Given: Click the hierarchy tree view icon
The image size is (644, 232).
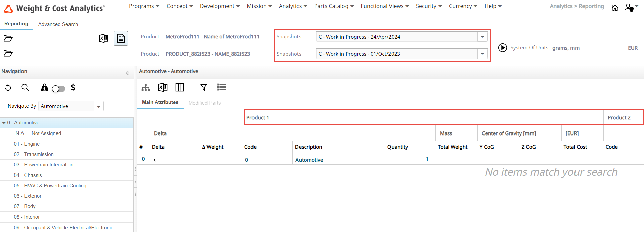Looking at the screenshot, I should (146, 88).
